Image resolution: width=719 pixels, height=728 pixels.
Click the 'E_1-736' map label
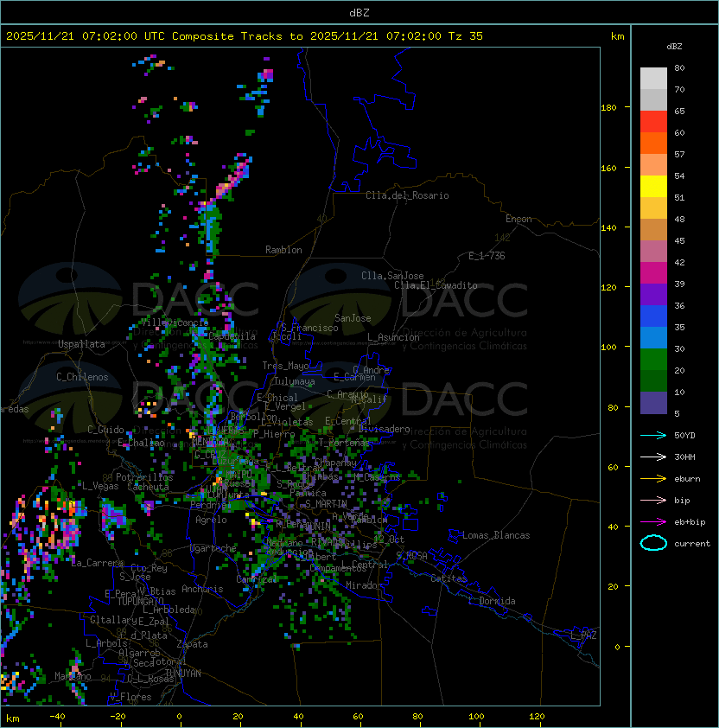[x=487, y=256]
